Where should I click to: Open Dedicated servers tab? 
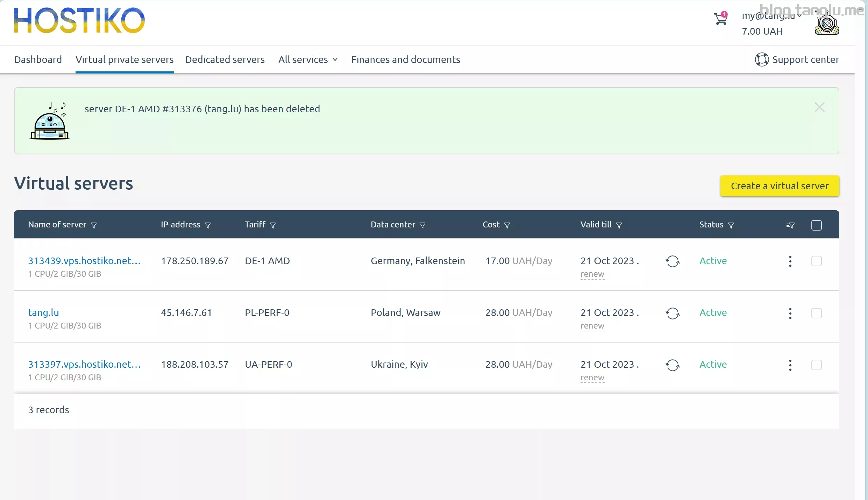(225, 59)
